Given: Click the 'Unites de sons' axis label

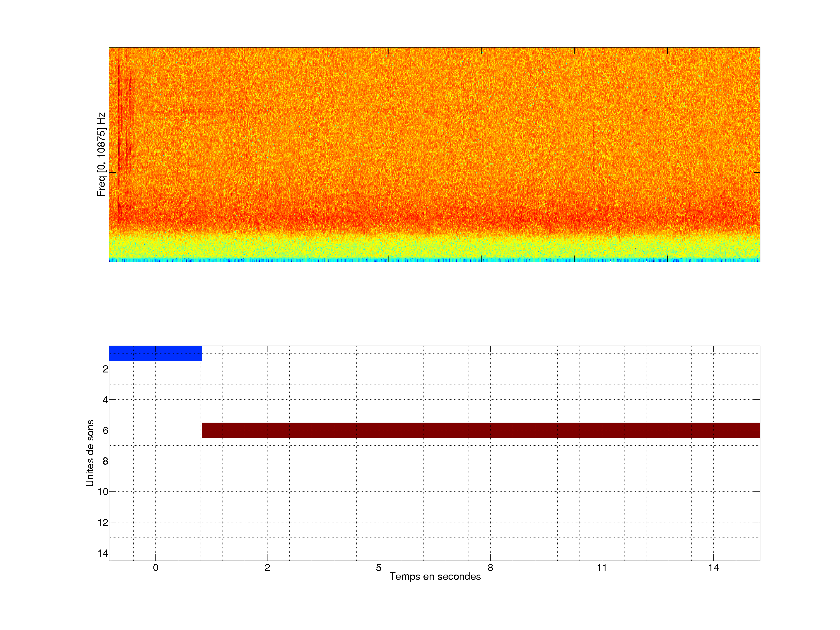Looking at the screenshot, I should [90, 453].
